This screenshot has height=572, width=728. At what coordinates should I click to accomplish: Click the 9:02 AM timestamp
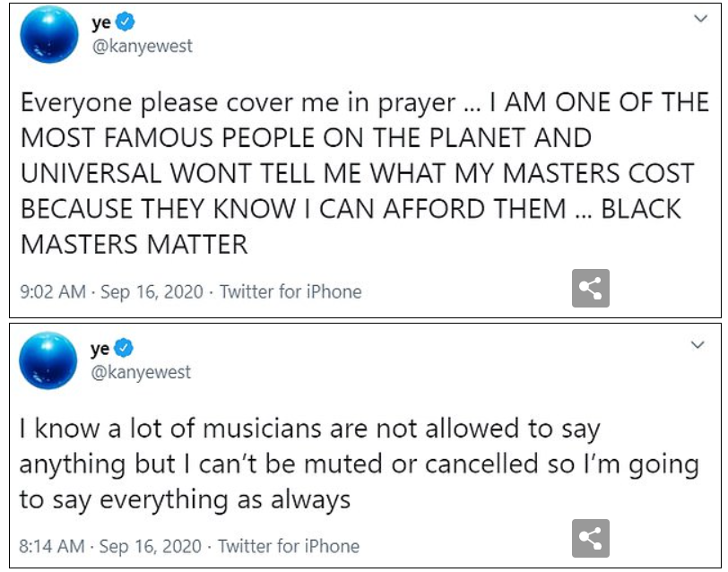tap(51, 292)
